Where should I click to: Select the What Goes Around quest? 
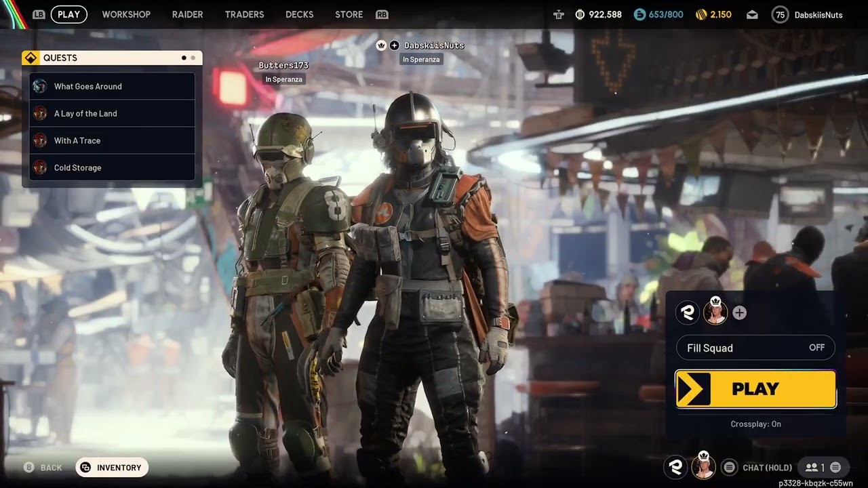112,86
